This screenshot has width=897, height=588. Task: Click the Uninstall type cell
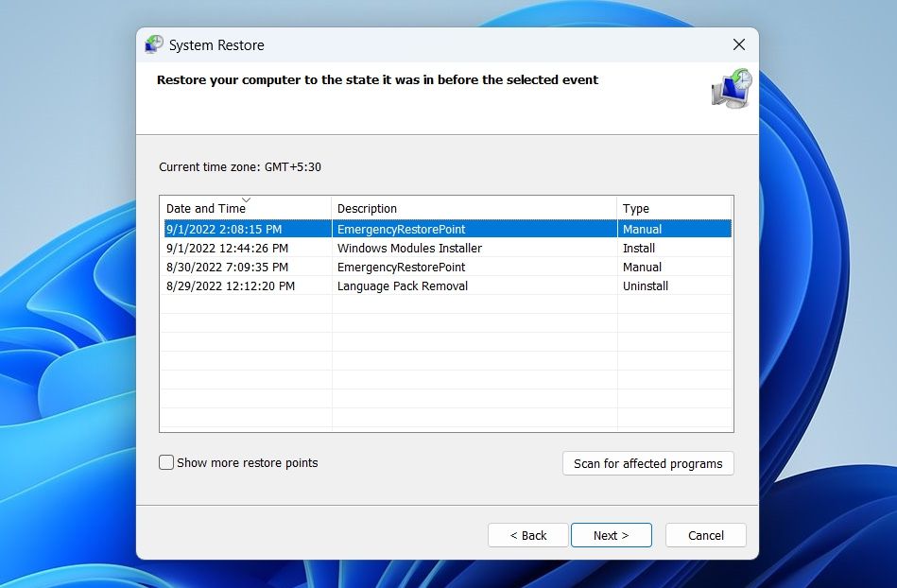coord(646,286)
